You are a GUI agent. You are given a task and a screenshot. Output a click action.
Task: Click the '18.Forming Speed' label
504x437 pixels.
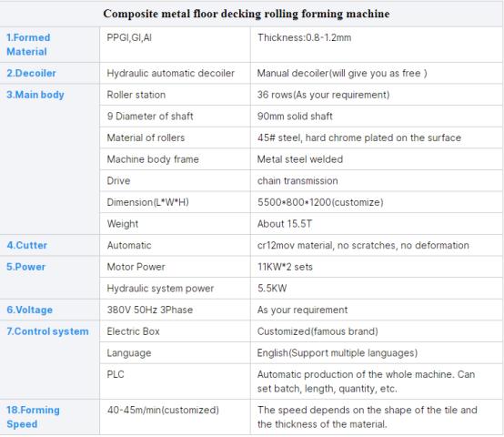point(33,417)
